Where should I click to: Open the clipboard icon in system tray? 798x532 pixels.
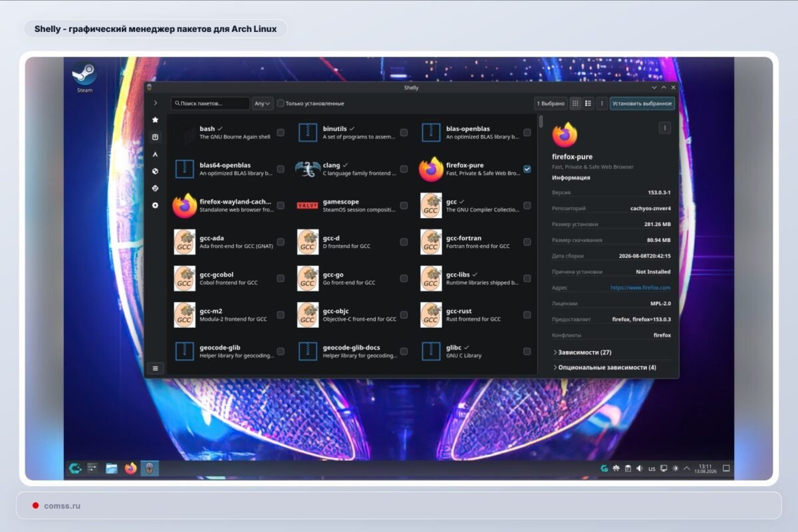click(628, 468)
